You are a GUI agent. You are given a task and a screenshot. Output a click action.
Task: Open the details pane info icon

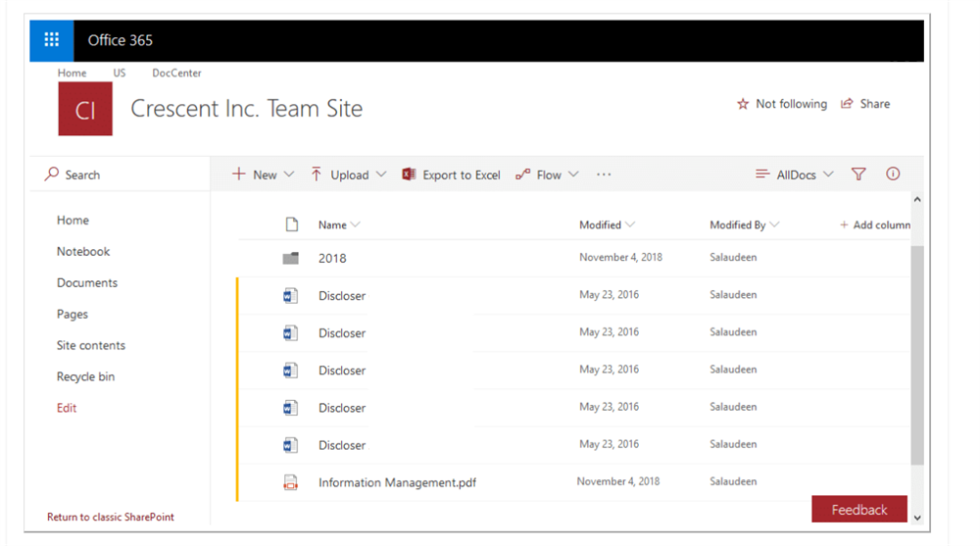coord(893,174)
